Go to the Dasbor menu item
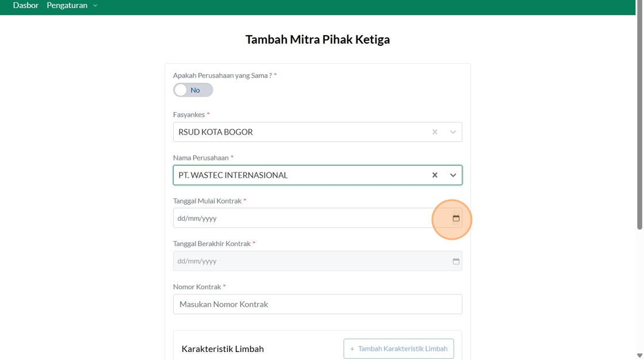This screenshot has width=644, height=360. [25, 5]
